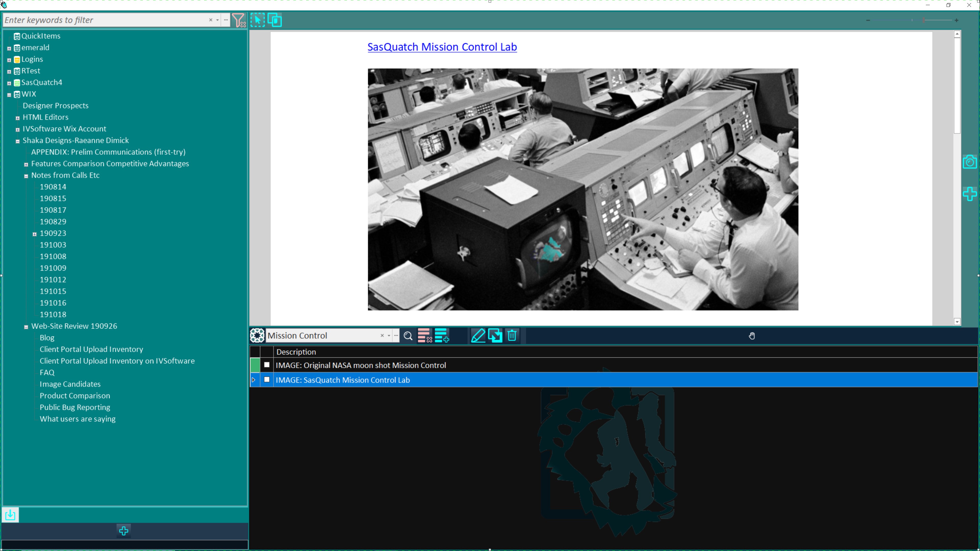Screen dimensions: 980x551
Task: Check the box for SasQuatch Mission Control Lab row
Action: (267, 380)
